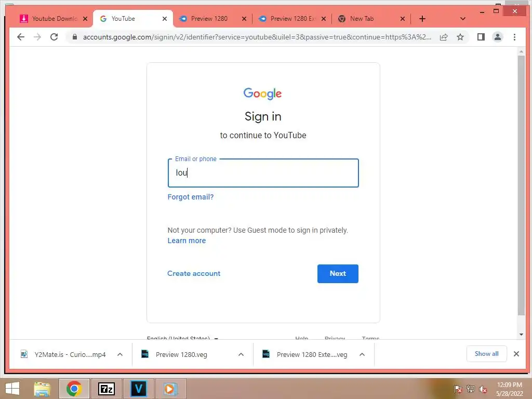The height and width of the screenshot is (399, 532).
Task: Close the Preview 1280 tab
Action: tap(244, 19)
